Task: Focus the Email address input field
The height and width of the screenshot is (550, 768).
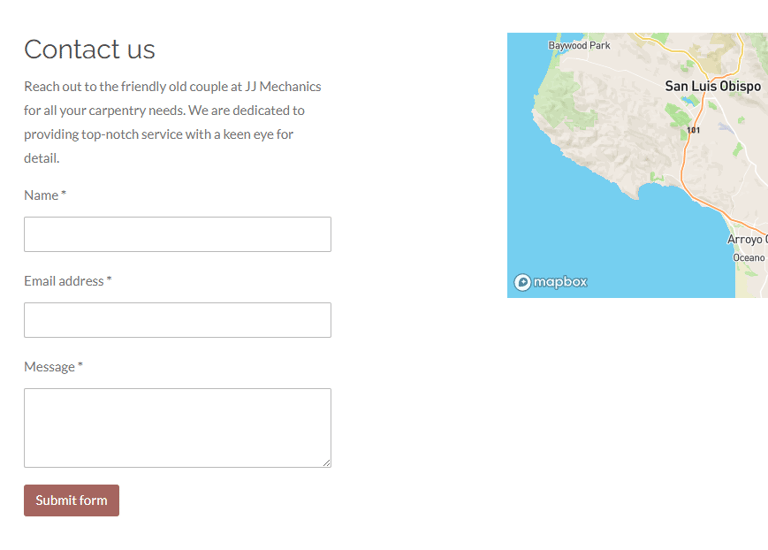Action: 177,320
